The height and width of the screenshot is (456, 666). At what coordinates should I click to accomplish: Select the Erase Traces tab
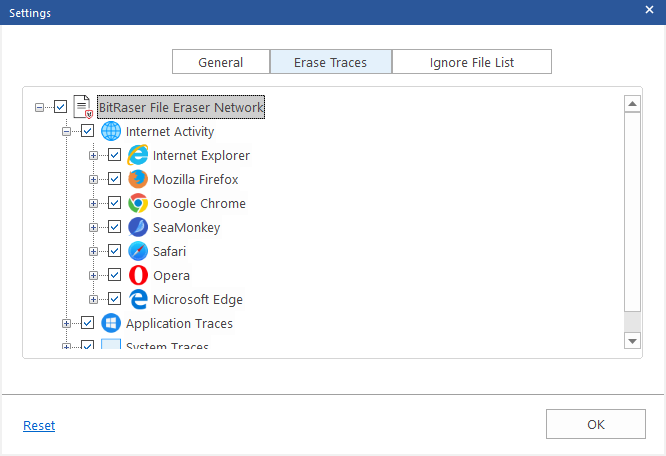pyautogui.click(x=330, y=62)
